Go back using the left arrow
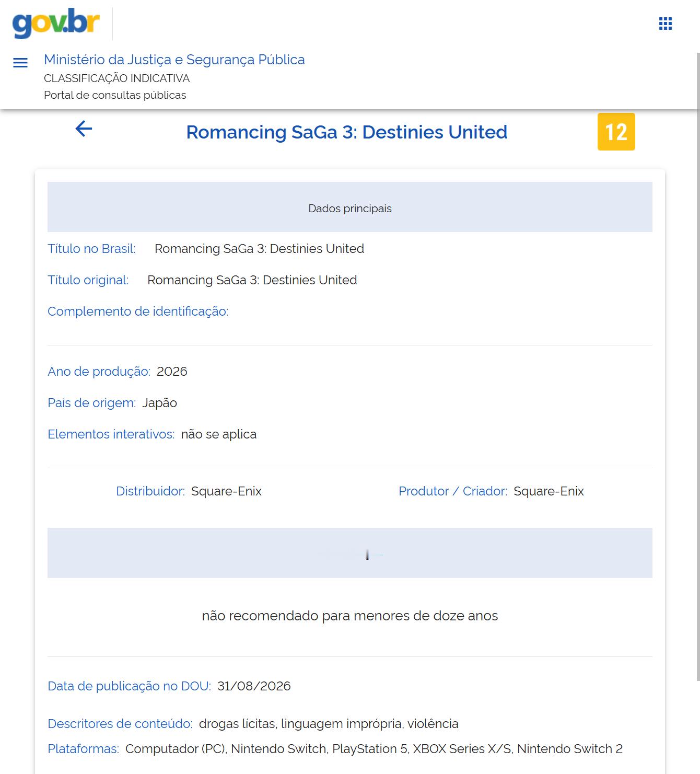Viewport: 700px width, 774px height. pyautogui.click(x=84, y=129)
